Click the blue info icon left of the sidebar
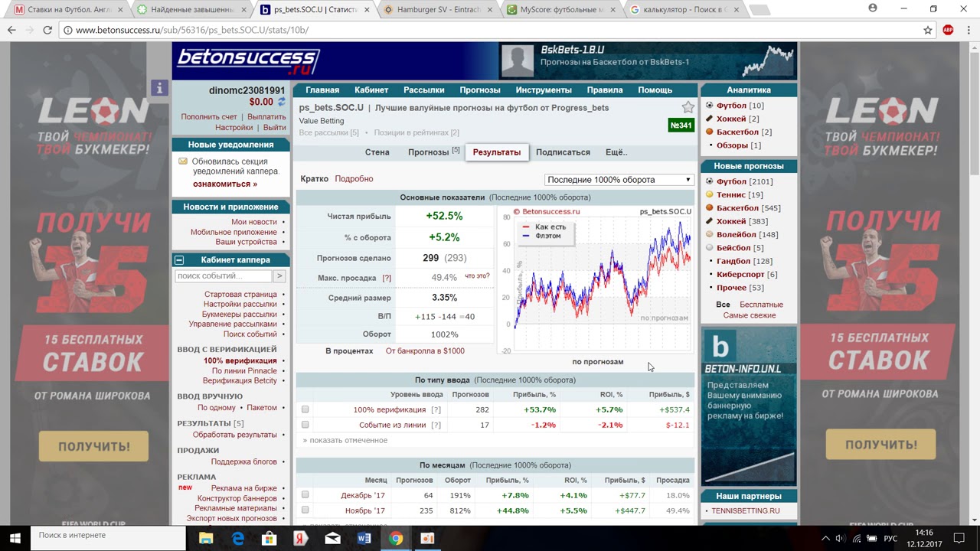Image resolution: width=980 pixels, height=551 pixels. coord(159,88)
